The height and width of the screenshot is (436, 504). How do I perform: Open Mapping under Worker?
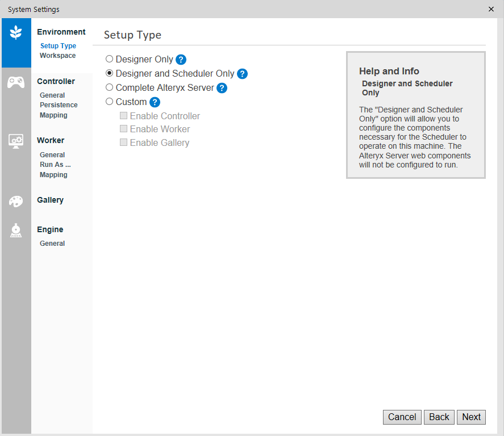pyautogui.click(x=53, y=175)
